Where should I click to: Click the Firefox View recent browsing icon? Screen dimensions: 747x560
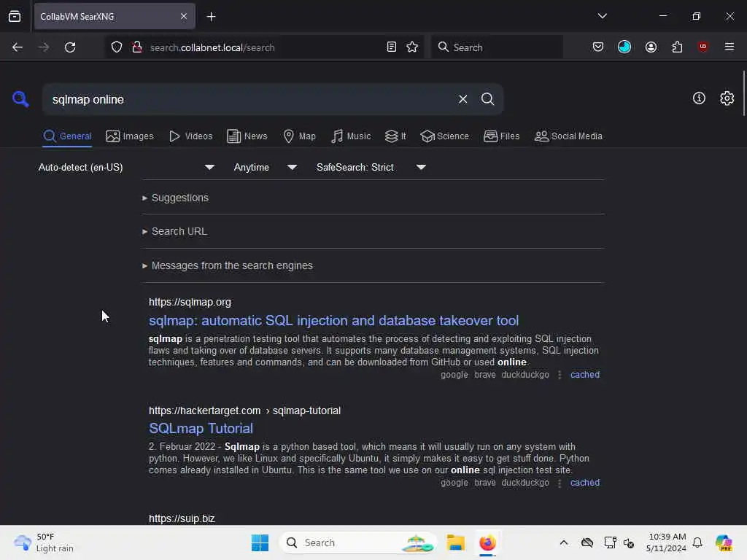pyautogui.click(x=15, y=16)
